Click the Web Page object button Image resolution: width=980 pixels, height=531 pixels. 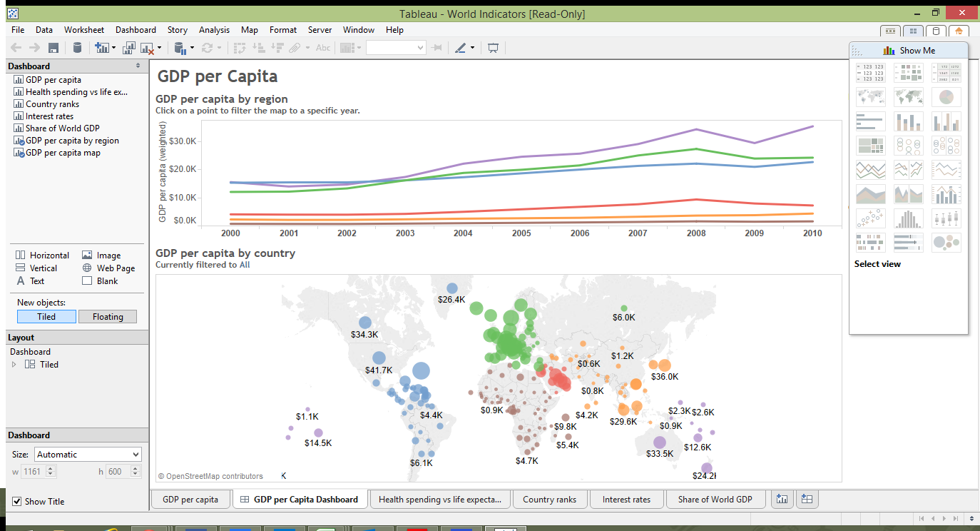pyautogui.click(x=108, y=268)
